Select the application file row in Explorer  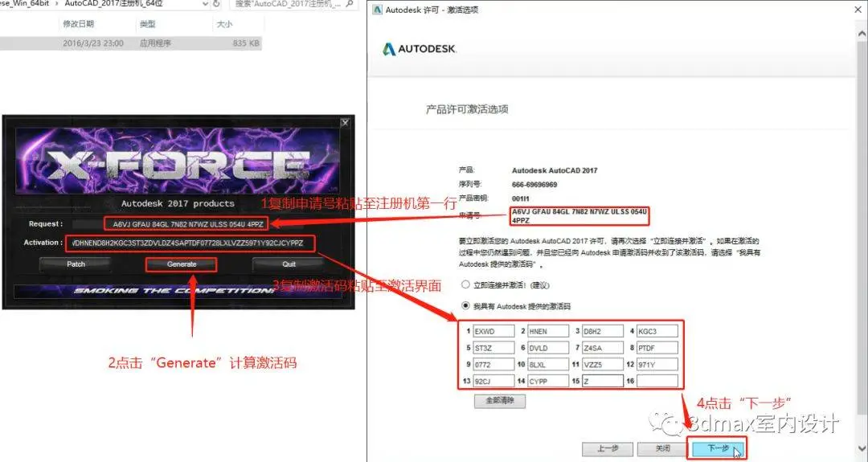131,43
